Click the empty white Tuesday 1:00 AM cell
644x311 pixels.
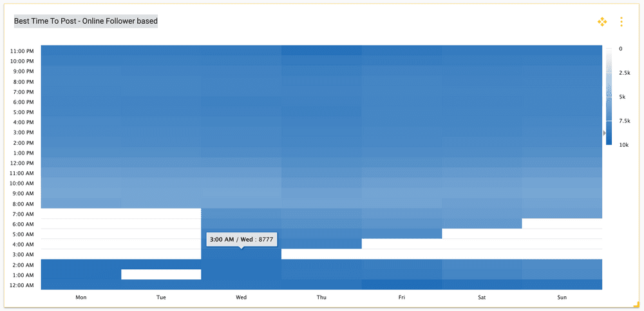(161, 274)
